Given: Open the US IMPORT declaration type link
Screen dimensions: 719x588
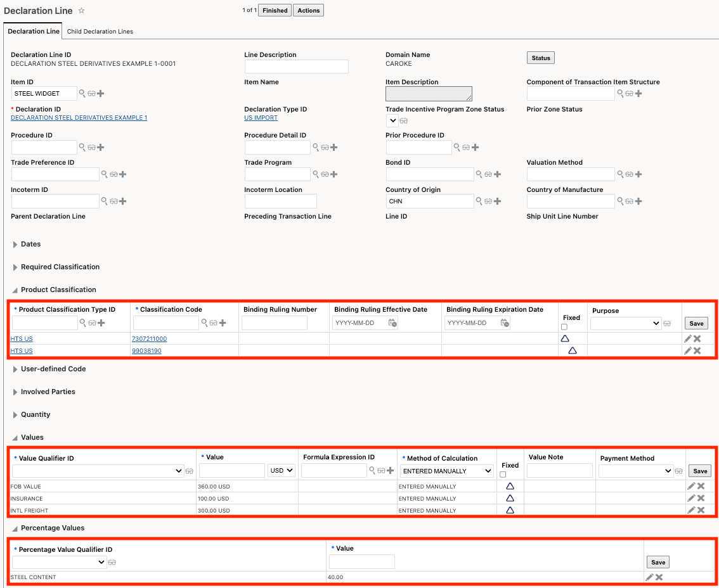Looking at the screenshot, I should [x=261, y=118].
